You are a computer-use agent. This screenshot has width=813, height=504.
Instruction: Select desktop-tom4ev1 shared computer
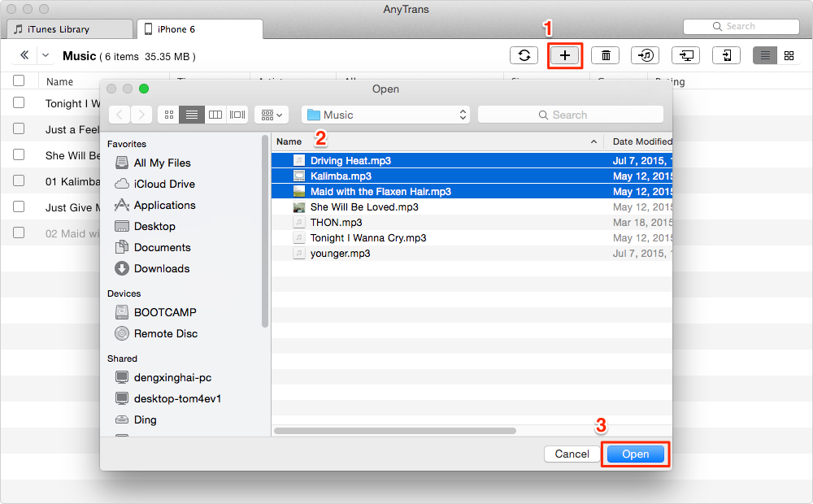[x=168, y=398]
